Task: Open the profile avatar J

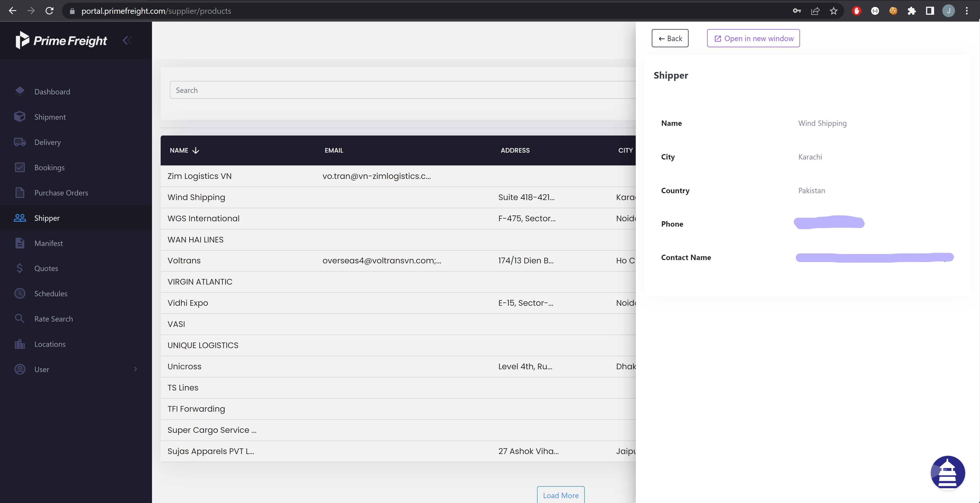Action: [x=948, y=11]
